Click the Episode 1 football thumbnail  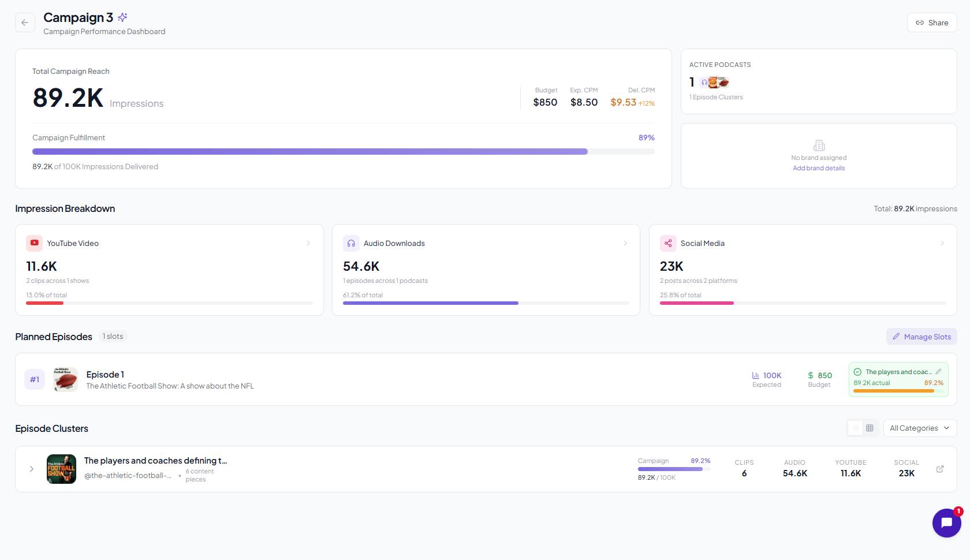pos(65,379)
